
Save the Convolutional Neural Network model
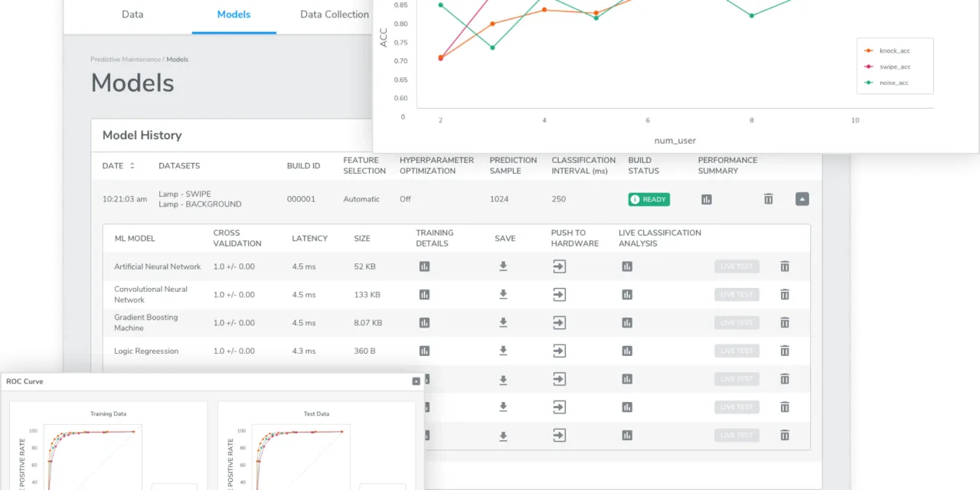click(x=503, y=295)
